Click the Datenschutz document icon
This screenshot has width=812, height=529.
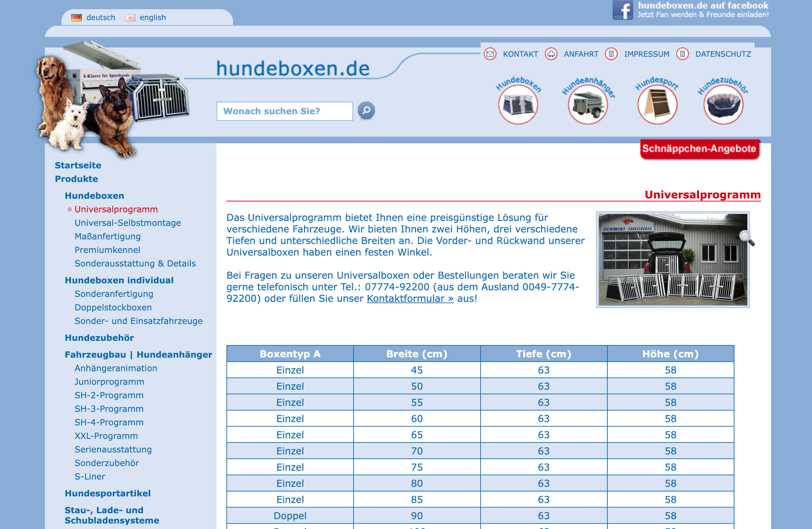pyautogui.click(x=682, y=54)
